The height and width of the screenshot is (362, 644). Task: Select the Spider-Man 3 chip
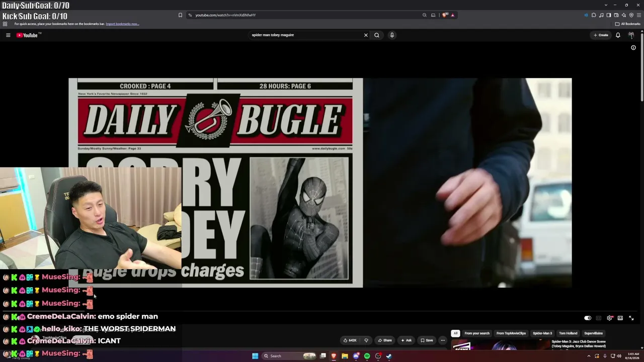pyautogui.click(x=542, y=333)
